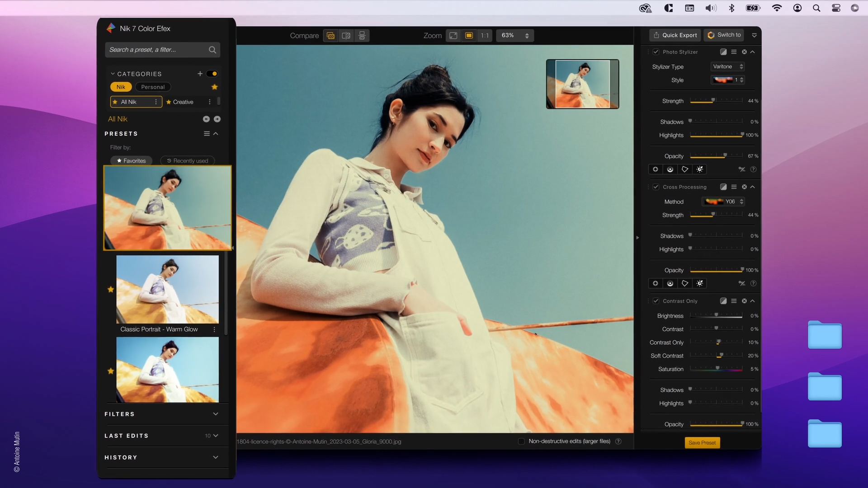Toggle the Cross Processing before/after preview icon

pyautogui.click(x=723, y=187)
